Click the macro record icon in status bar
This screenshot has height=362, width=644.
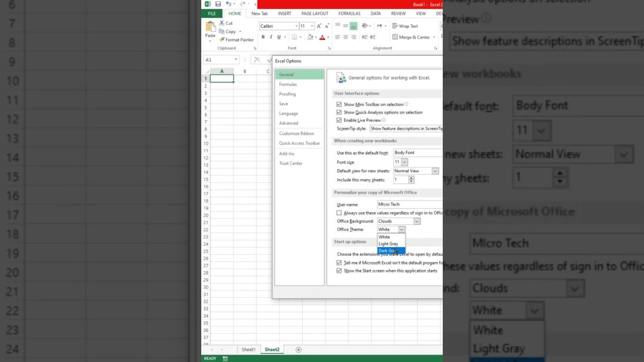point(225,358)
